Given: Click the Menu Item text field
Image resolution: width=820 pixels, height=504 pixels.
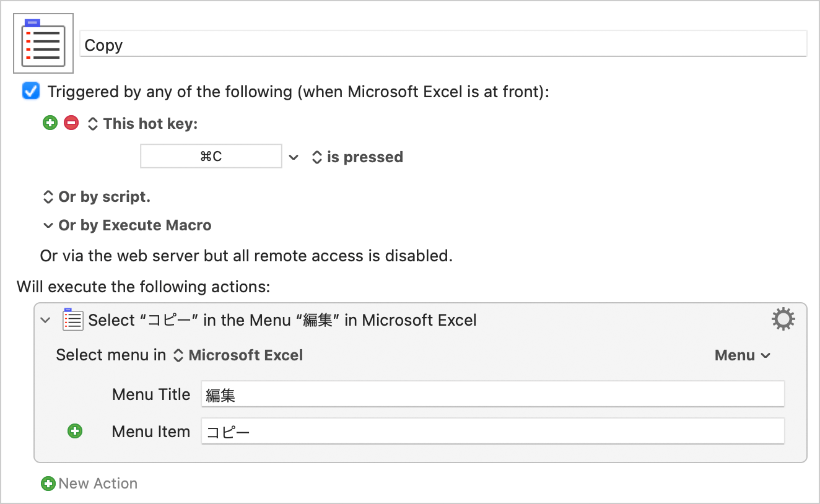Looking at the screenshot, I should [x=492, y=432].
